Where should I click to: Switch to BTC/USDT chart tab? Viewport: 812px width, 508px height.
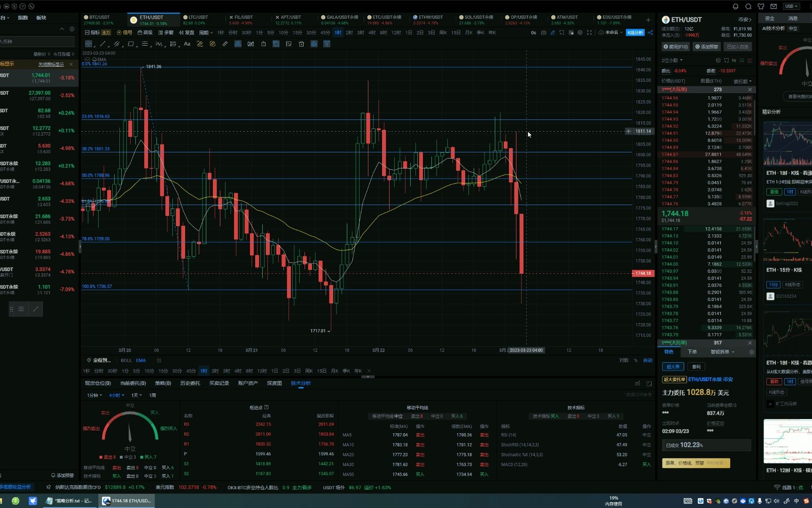click(103, 20)
